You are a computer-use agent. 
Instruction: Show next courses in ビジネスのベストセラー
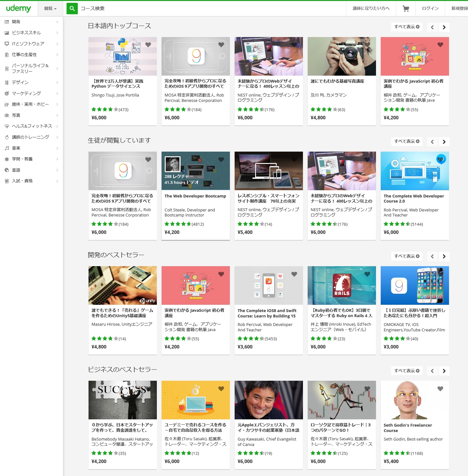444,371
